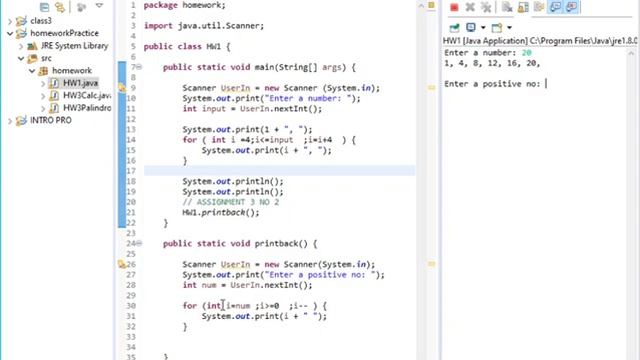Click the homework package icon
The height and width of the screenshot is (360, 640).
(43, 71)
